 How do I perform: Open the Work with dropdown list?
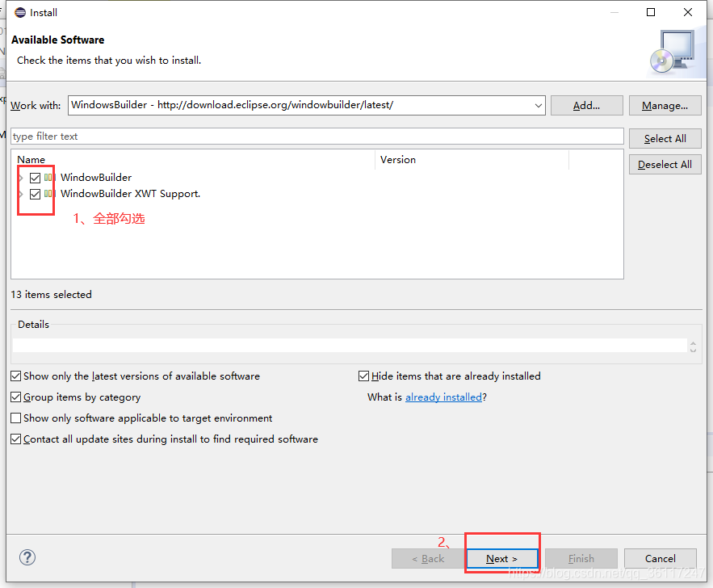pos(539,106)
